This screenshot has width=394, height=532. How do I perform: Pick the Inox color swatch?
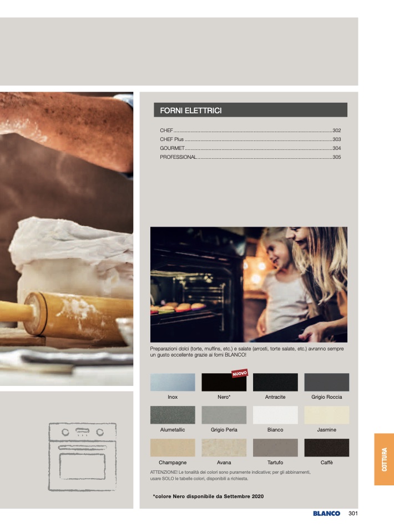click(173, 382)
